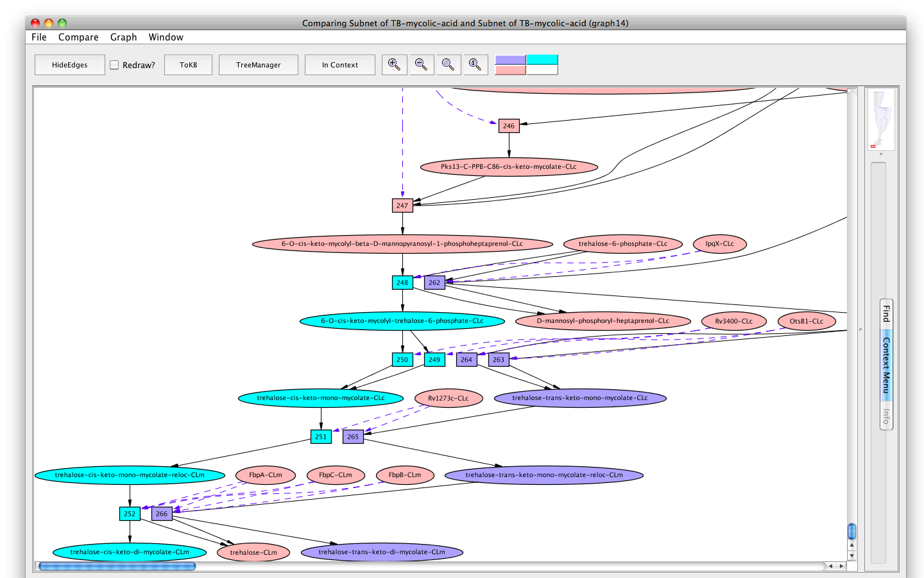Select purple reaction node 263
Image resolution: width=924 pixels, height=578 pixels.
point(499,360)
